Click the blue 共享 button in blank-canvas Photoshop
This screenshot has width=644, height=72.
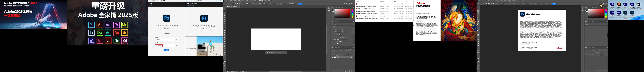[300, 4]
